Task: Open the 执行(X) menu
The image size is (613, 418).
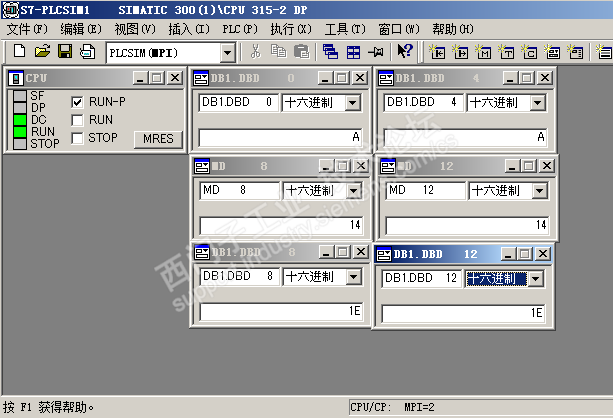Action: [291, 29]
